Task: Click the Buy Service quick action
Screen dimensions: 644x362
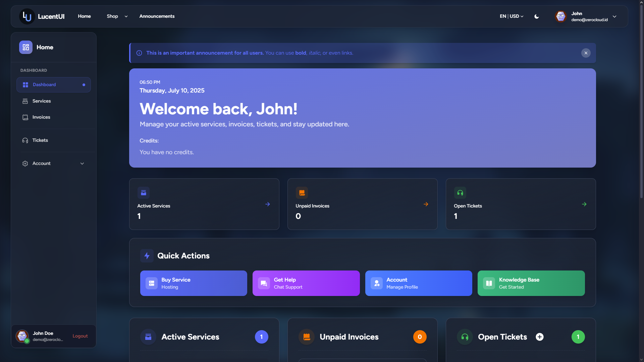Action: click(194, 283)
